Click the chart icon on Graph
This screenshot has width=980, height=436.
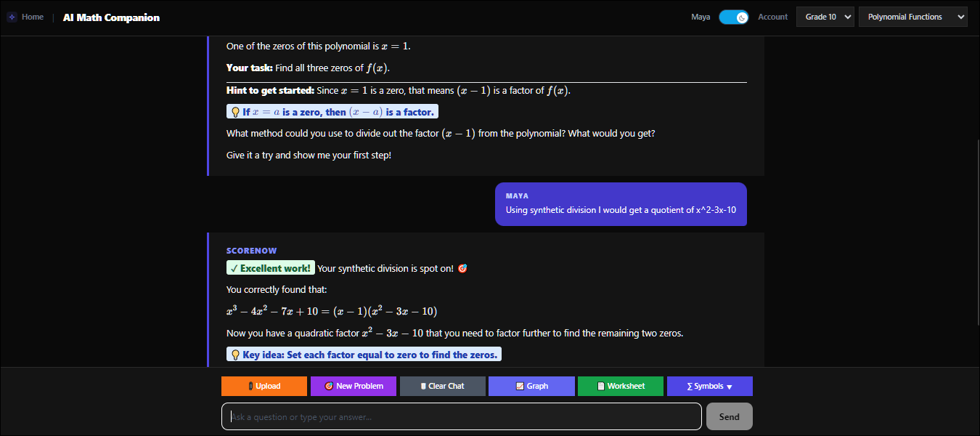[x=520, y=386]
